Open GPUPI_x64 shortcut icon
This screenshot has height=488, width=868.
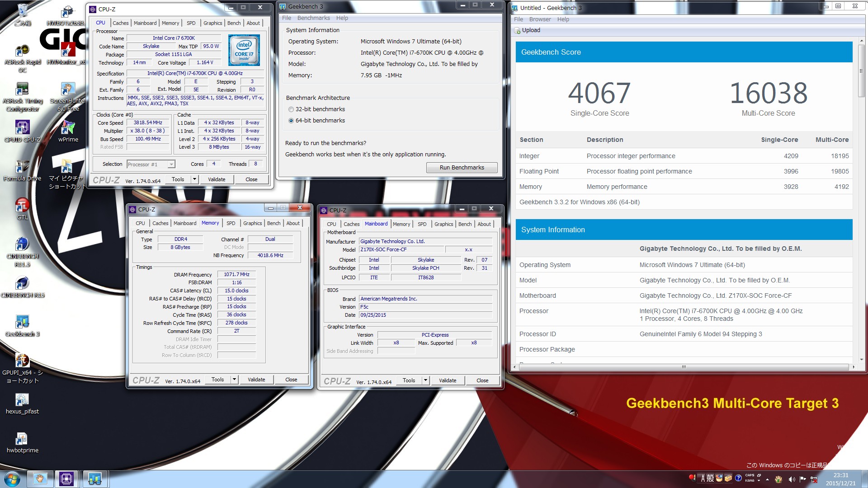coord(22,368)
